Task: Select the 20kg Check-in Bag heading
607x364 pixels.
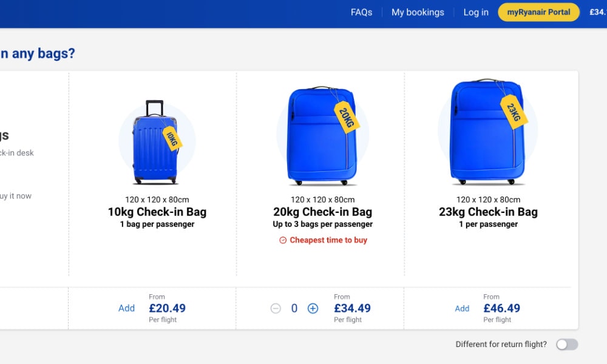Action: pos(322,212)
